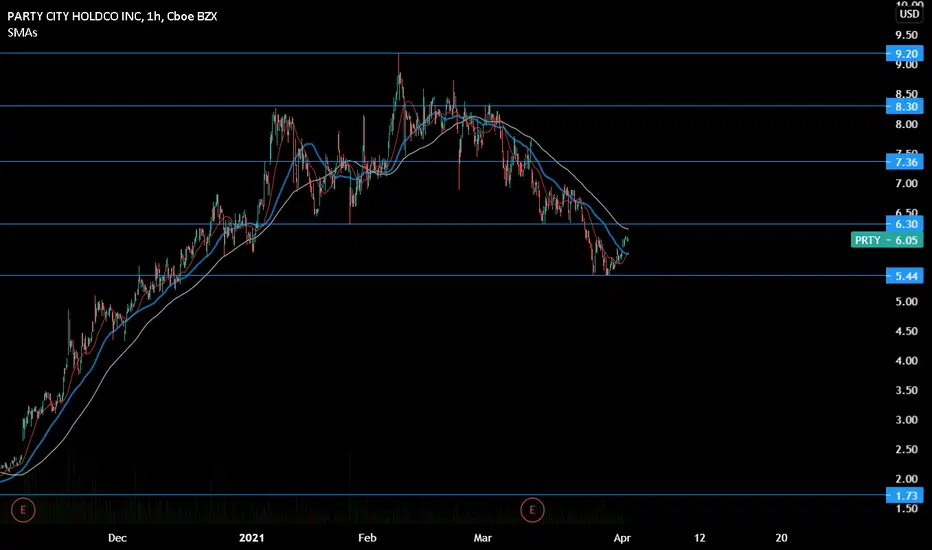Click the PRTY 6.05 last price label
The width and height of the screenshot is (932, 550).
(x=887, y=240)
